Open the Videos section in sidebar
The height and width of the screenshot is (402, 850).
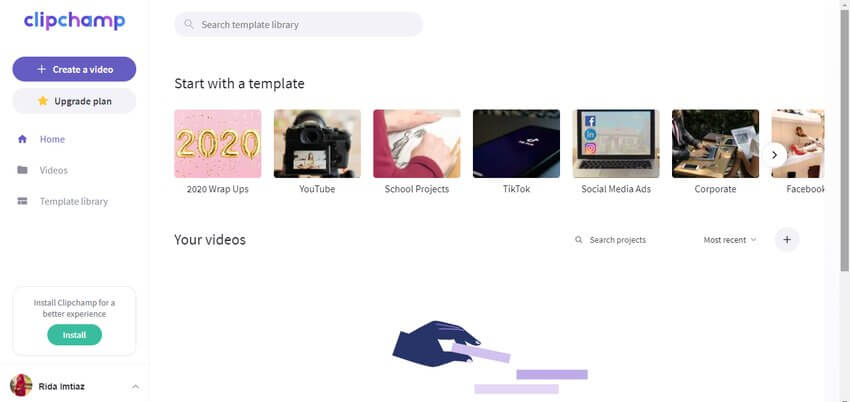point(54,170)
